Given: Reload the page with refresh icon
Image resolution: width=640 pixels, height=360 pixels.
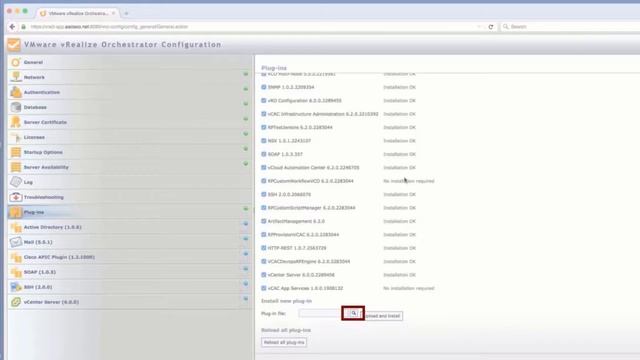Looking at the screenshot, I should pos(491,27).
